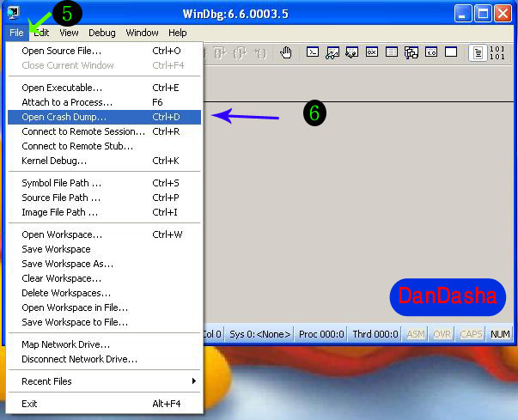Open the Call Stack window icon
518x420 pixels.
point(411,52)
